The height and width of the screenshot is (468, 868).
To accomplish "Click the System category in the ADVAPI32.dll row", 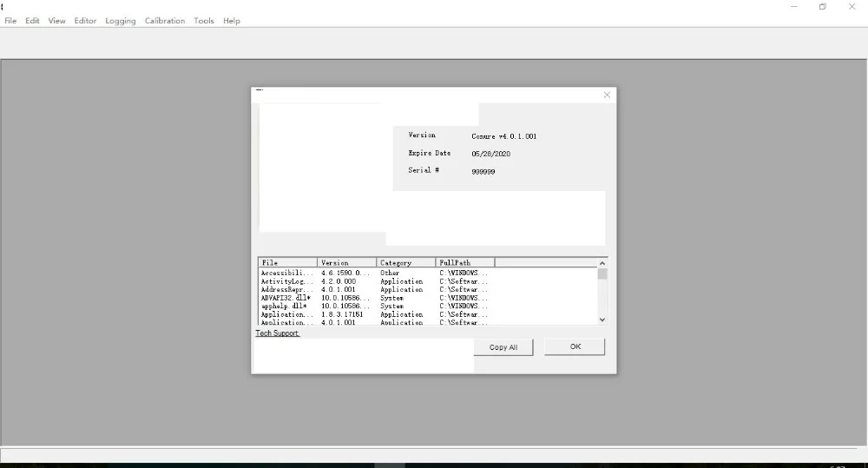I will (x=391, y=298).
